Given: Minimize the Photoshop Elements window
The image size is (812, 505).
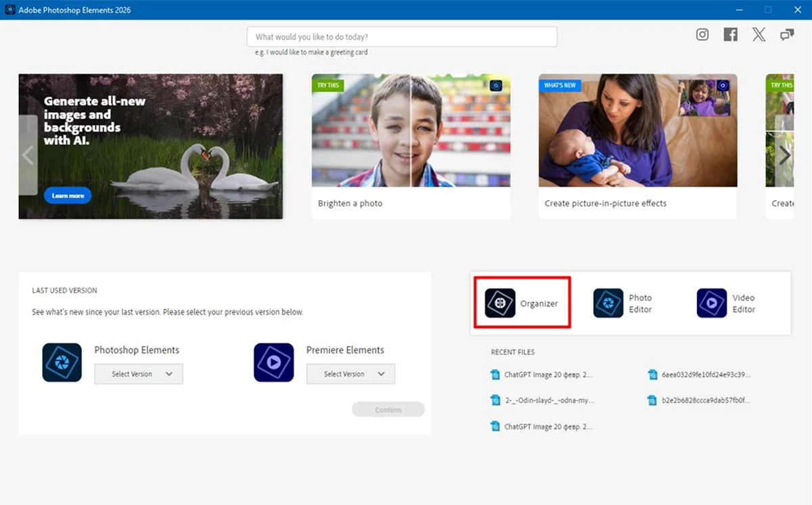Looking at the screenshot, I should point(738,10).
